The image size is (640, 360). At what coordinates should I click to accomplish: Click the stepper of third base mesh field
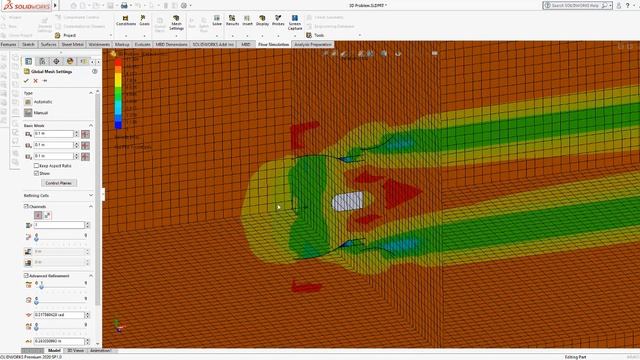coord(76,156)
